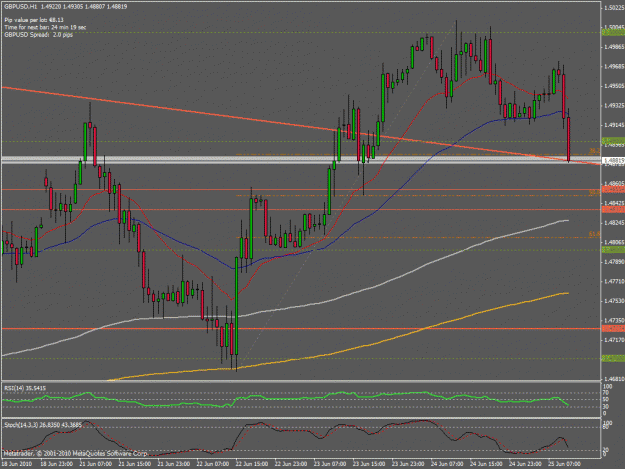This screenshot has height=469, width=625.
Task: Click the 1.46810 price axis label
Action: click(614, 379)
